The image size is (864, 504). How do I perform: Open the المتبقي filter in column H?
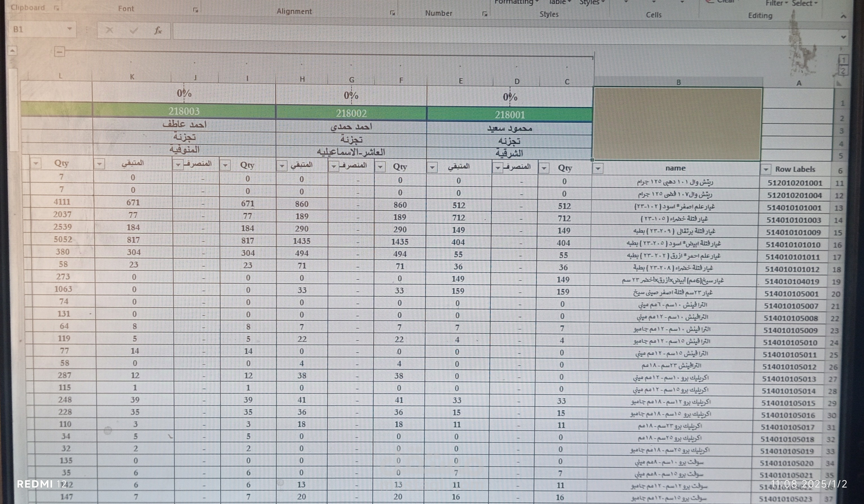[x=282, y=166]
